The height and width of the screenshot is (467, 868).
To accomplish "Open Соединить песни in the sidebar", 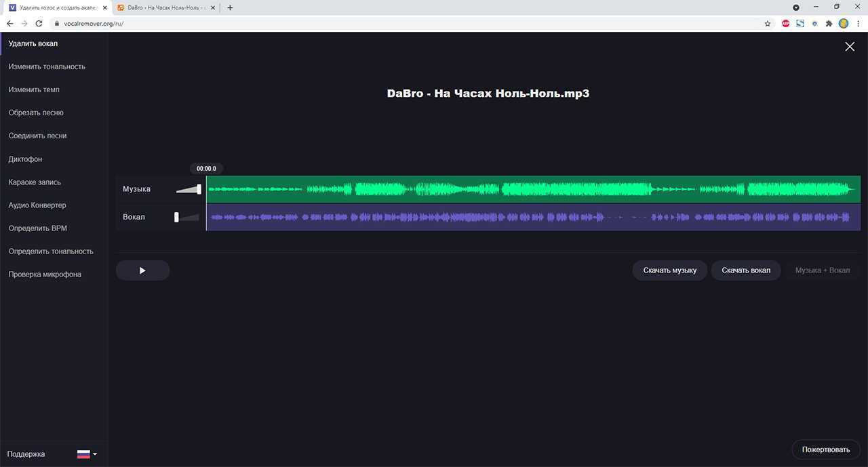I will (37, 136).
